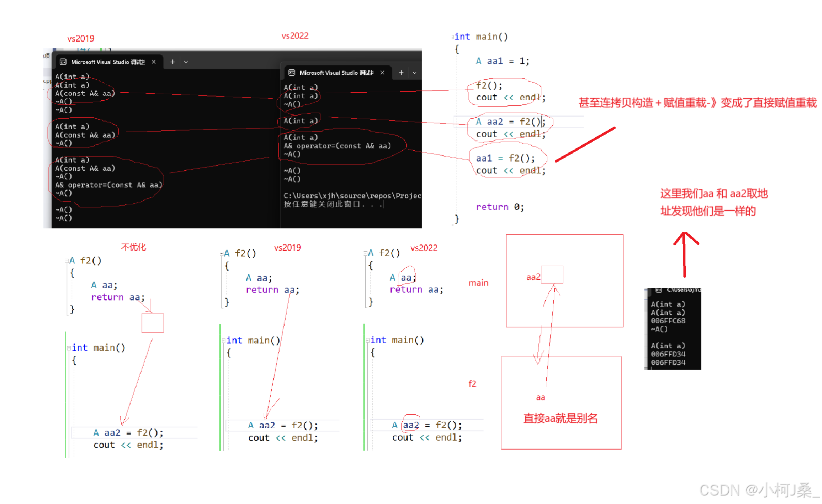Open a new tab in vs2019 terminal window
Image resolution: width=822 pixels, height=504 pixels.
tap(172, 62)
